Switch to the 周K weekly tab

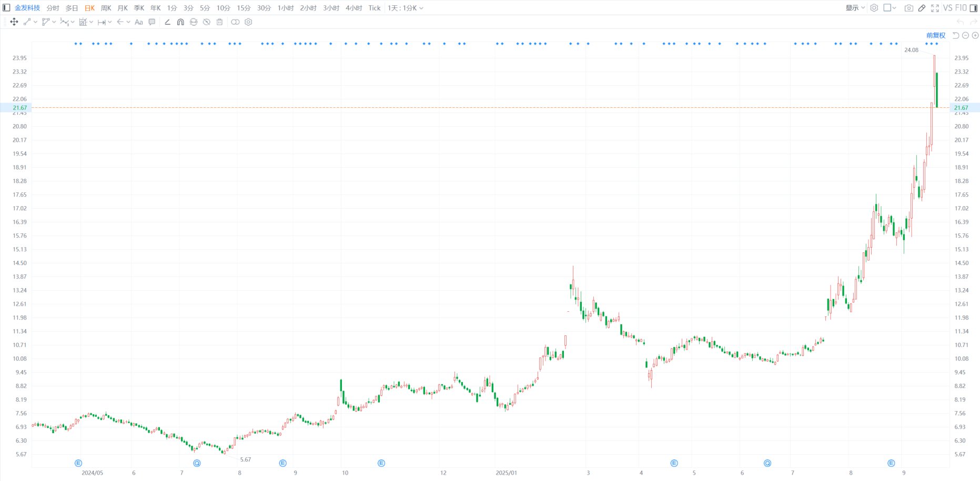[106, 8]
